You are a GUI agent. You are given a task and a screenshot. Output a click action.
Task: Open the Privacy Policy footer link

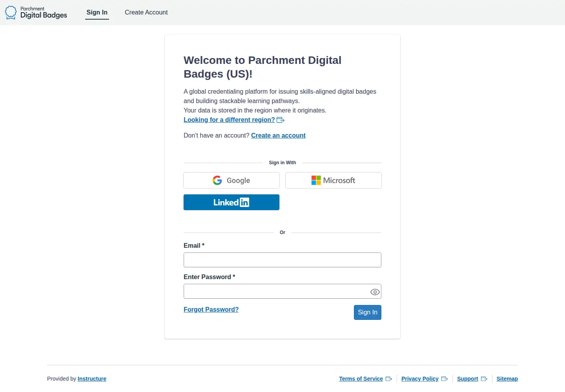425,379
